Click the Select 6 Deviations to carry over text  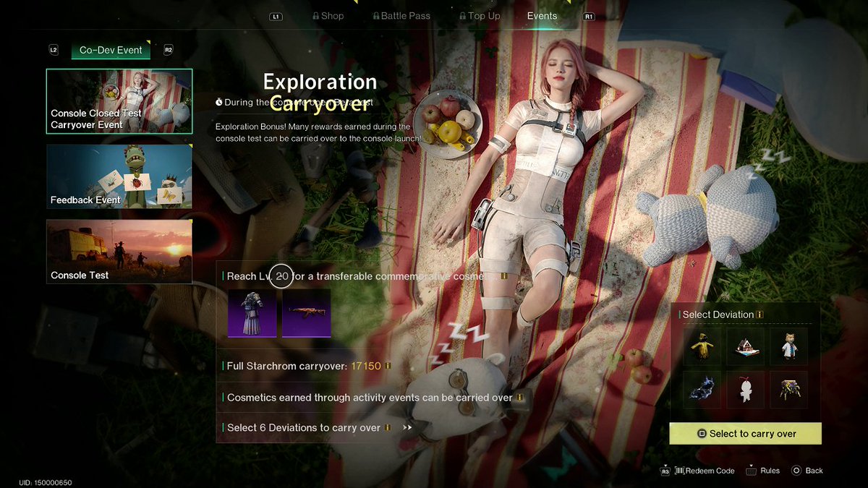304,427
